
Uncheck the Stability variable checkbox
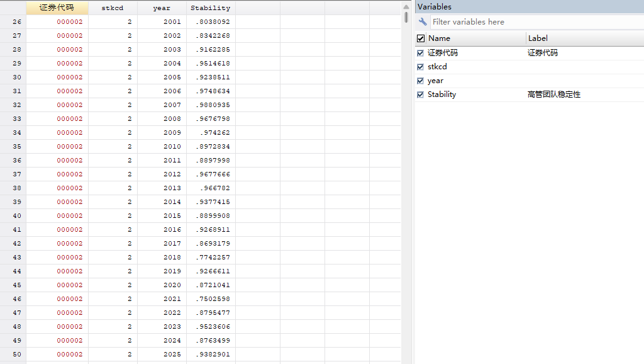[x=420, y=94]
